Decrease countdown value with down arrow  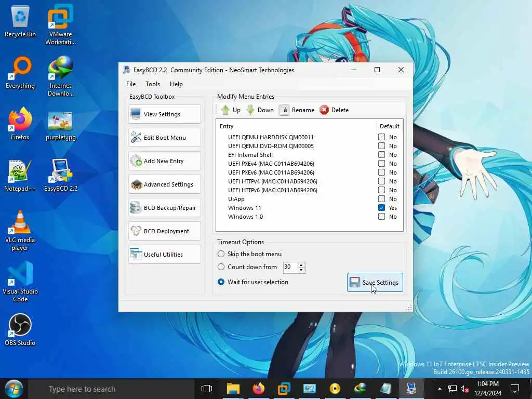click(x=301, y=270)
